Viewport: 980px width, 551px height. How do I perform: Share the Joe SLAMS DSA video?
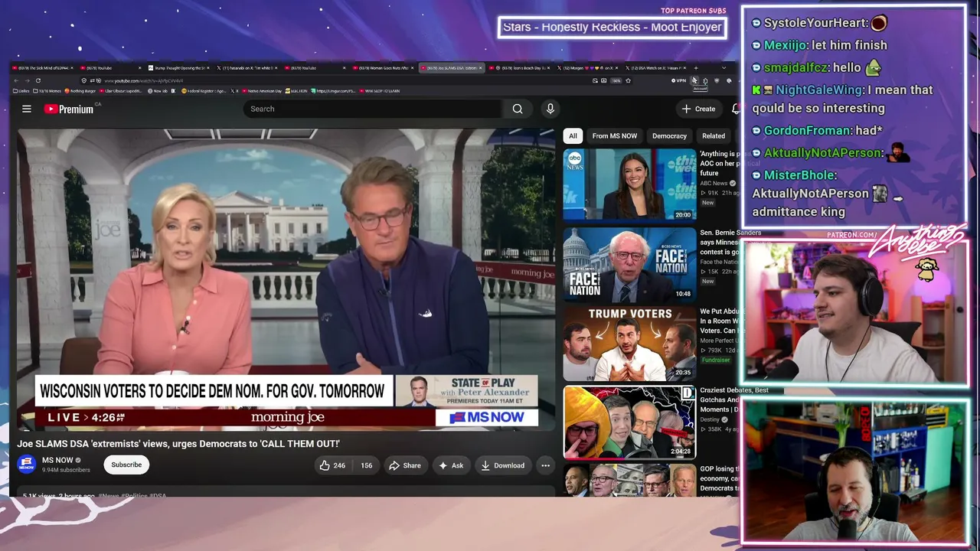(404, 465)
